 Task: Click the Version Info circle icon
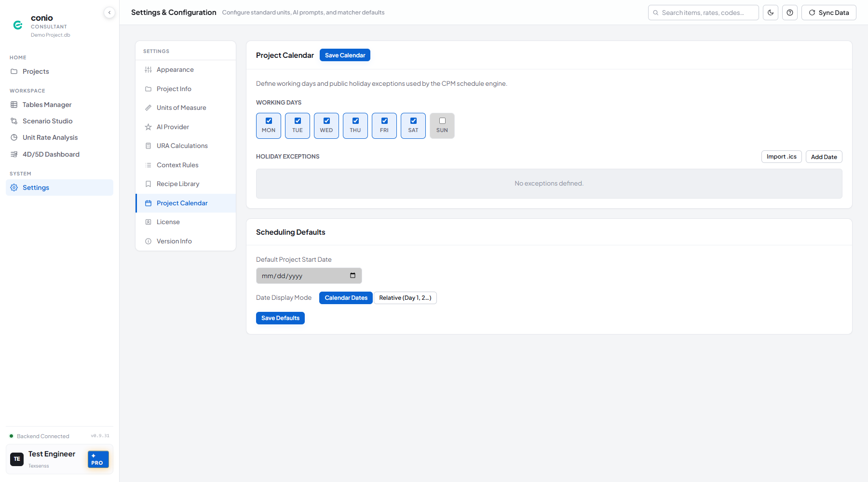(148, 241)
